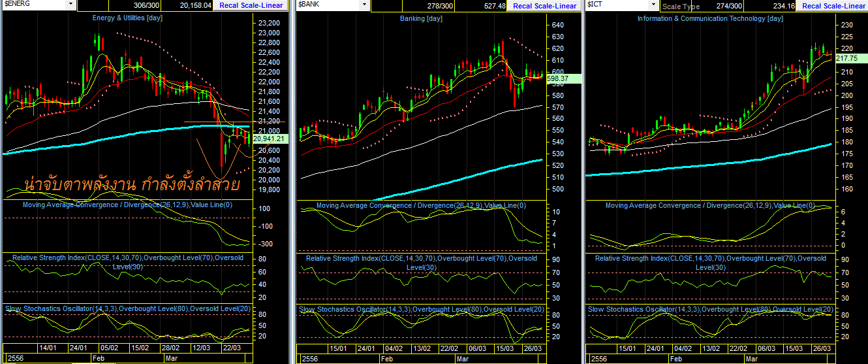The width and height of the screenshot is (868, 364).
Task: Click the 14/01 date on the Energy time axis
Action: [x=48, y=348]
